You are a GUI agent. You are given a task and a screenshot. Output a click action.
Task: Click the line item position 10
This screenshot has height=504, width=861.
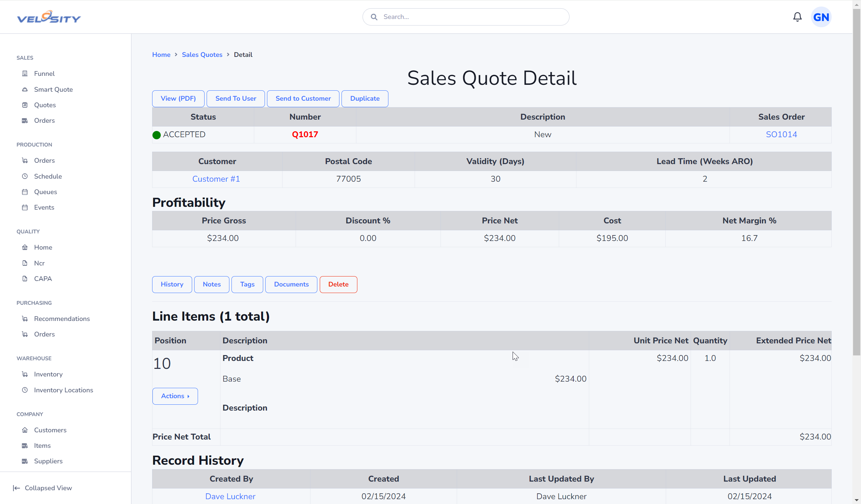162,364
